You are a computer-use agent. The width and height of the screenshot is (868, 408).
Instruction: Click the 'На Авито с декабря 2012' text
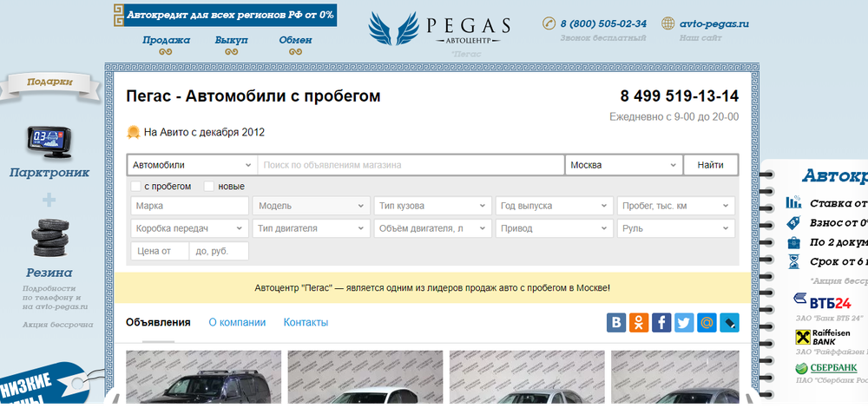(x=204, y=132)
